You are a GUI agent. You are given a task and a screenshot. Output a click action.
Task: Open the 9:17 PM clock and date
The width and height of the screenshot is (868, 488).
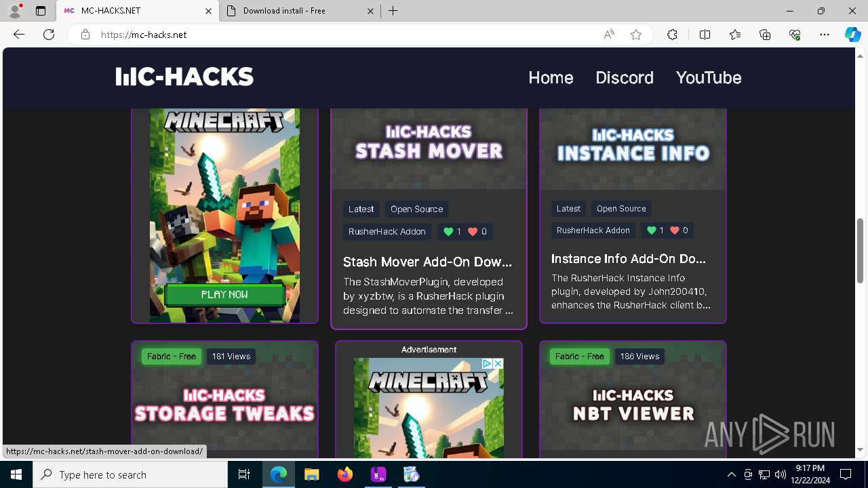click(810, 474)
